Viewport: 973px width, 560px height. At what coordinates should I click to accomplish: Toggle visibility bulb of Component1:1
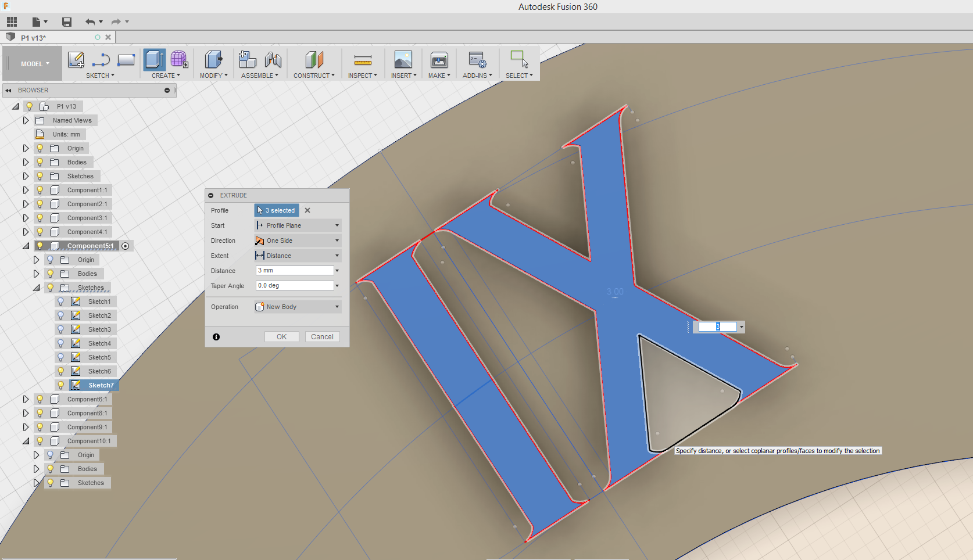pos(40,190)
